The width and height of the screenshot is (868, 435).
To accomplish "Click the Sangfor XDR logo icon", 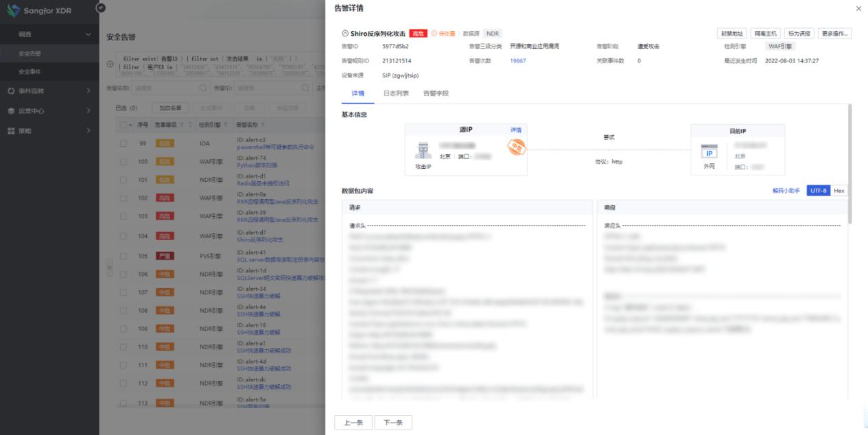I will click(x=13, y=11).
